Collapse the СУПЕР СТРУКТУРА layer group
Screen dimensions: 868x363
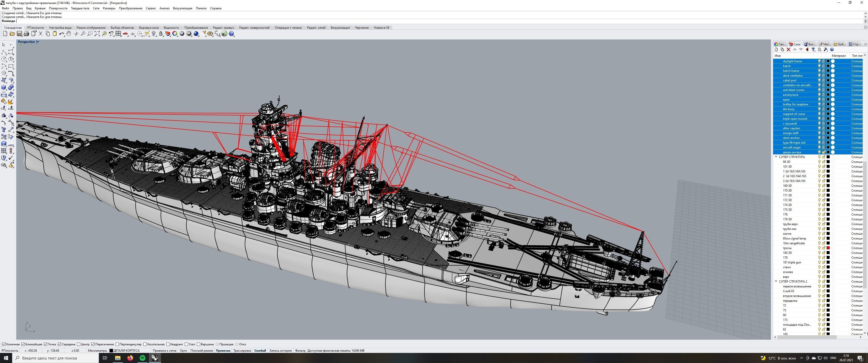(x=776, y=157)
